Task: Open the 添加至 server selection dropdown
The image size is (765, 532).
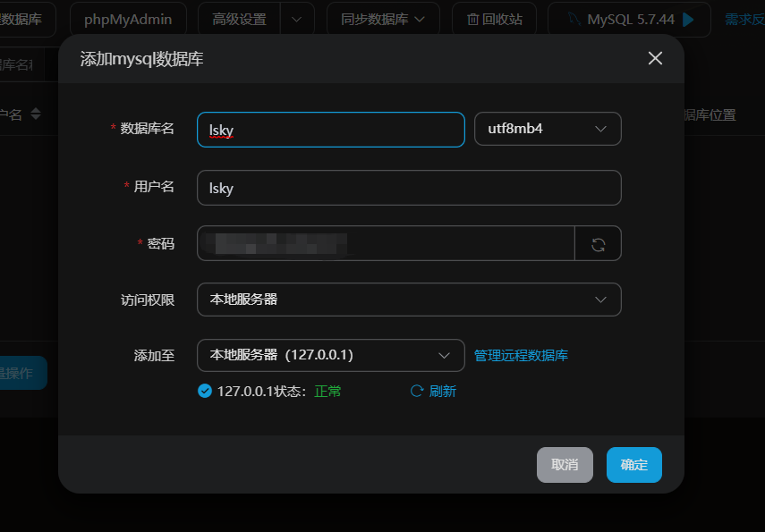Action: (330, 355)
